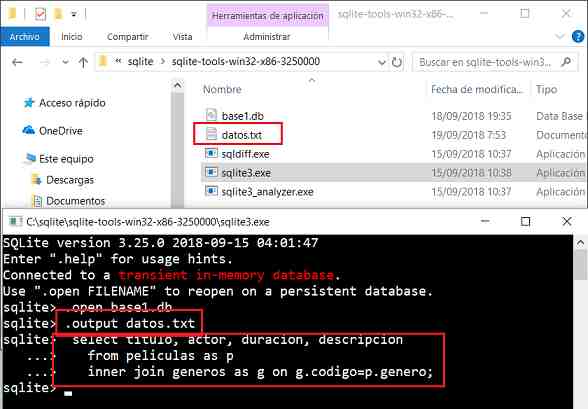The image size is (588, 409).
Task: Click the sqlite breadcrumb in address bar
Action: (x=141, y=61)
